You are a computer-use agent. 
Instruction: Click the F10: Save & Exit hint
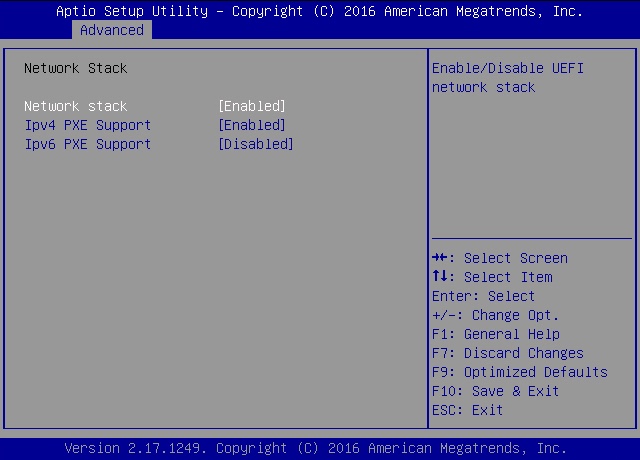point(495,391)
